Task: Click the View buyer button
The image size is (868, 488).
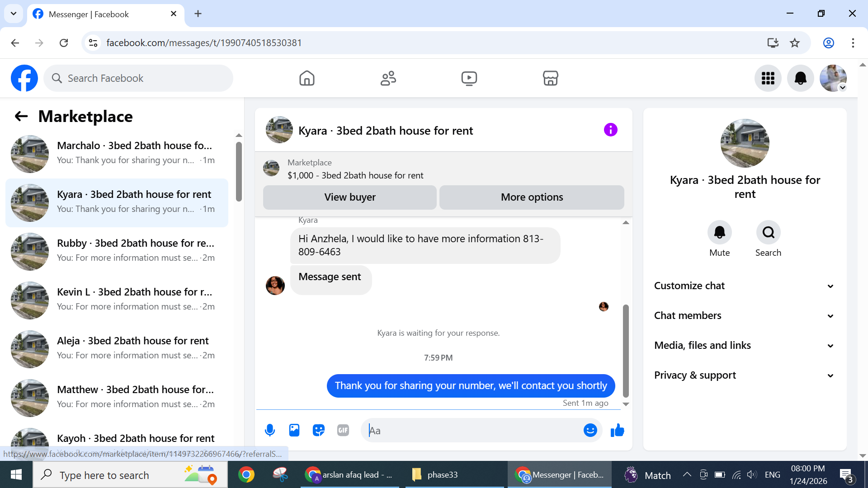Action: pyautogui.click(x=349, y=197)
